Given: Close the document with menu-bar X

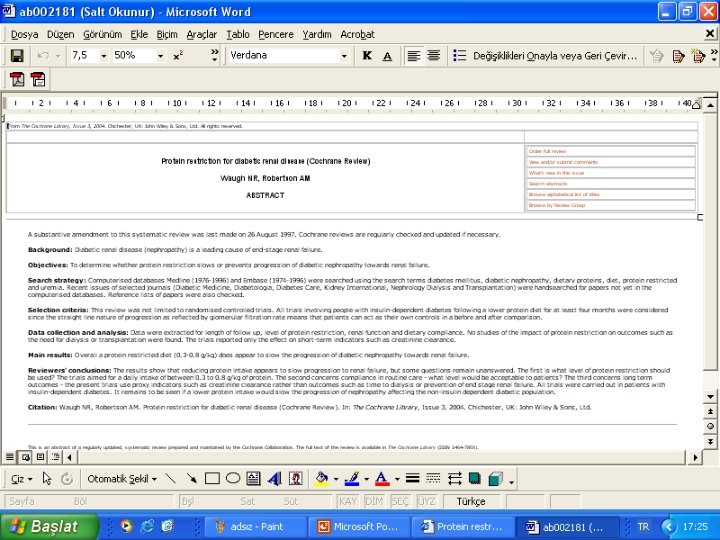Looking at the screenshot, I should (710, 33).
